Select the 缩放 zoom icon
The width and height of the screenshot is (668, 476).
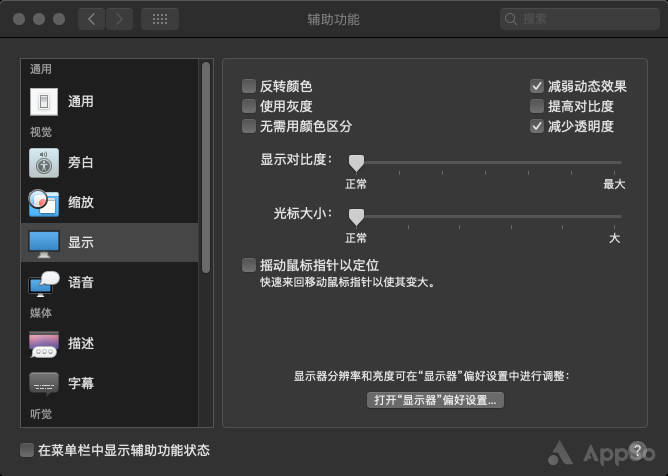point(44,203)
